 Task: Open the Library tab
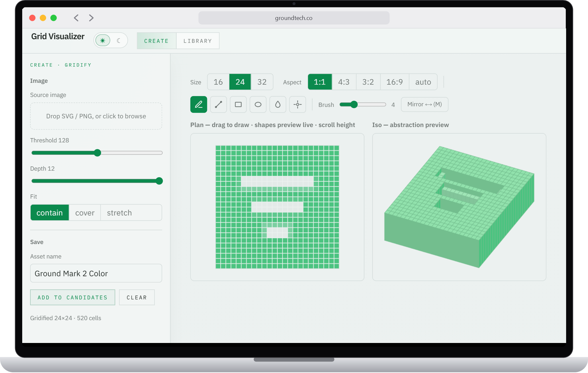tap(198, 41)
